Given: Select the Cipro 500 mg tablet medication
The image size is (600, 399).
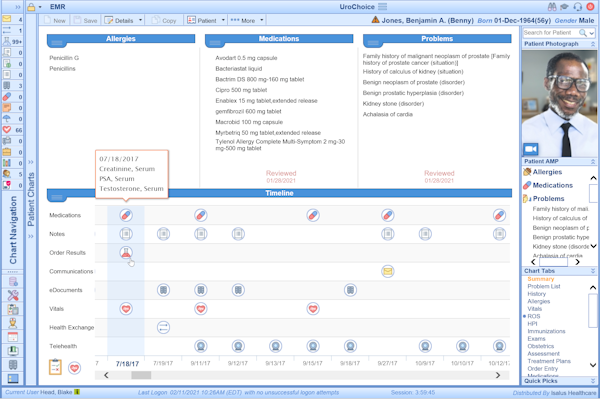Looking at the screenshot, I should pyautogui.click(x=241, y=90).
